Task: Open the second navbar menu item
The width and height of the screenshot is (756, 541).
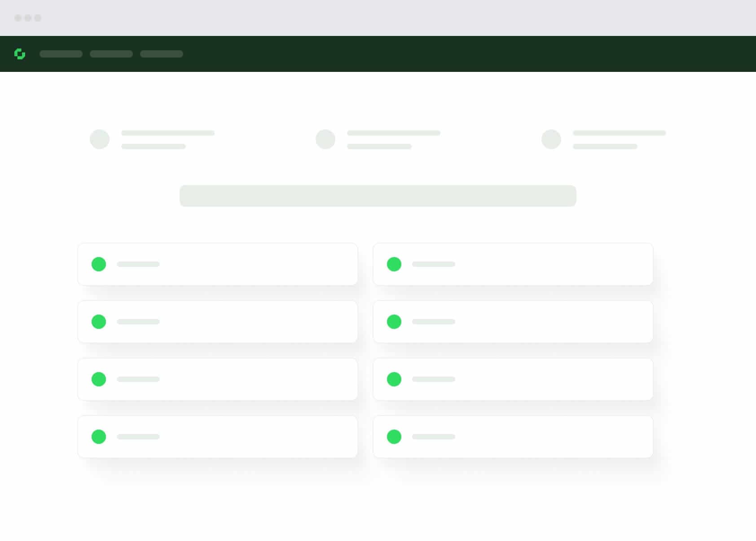Action: (x=111, y=54)
